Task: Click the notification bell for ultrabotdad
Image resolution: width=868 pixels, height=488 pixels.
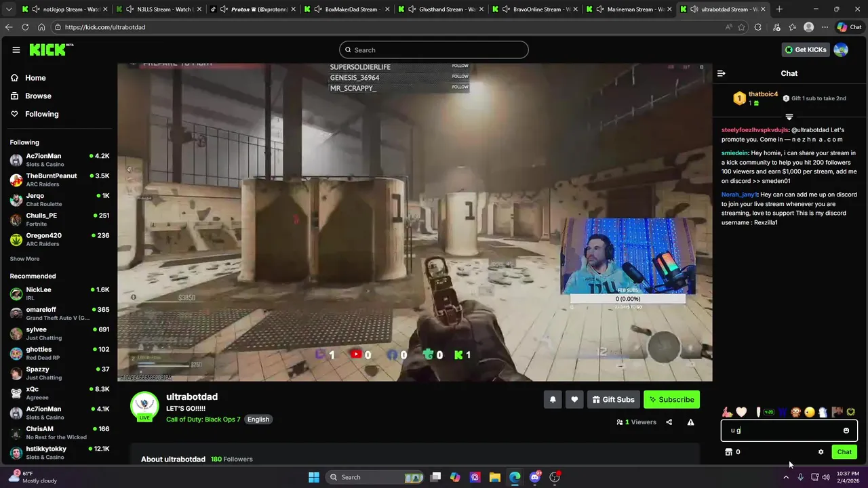Action: [553, 400]
